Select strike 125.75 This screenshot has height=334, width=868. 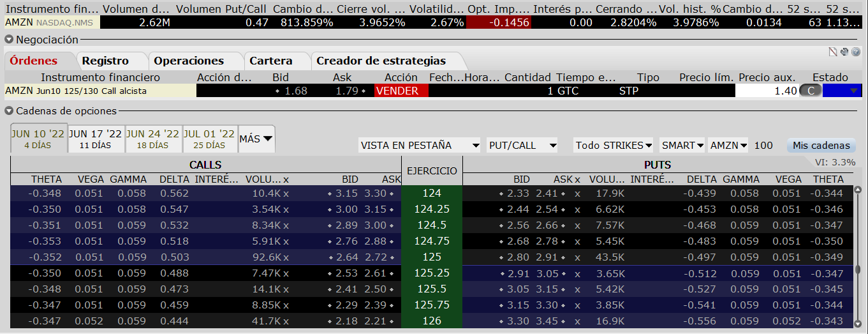[x=432, y=305]
